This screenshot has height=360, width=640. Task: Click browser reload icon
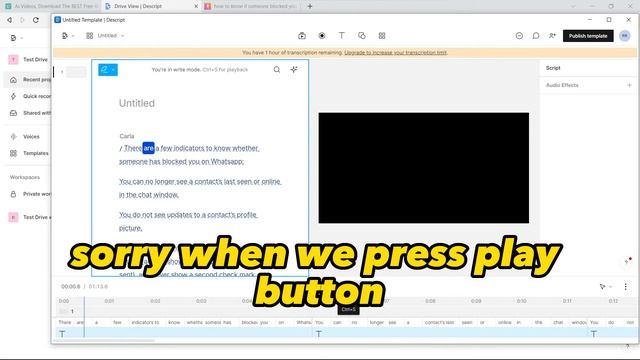coord(36,20)
